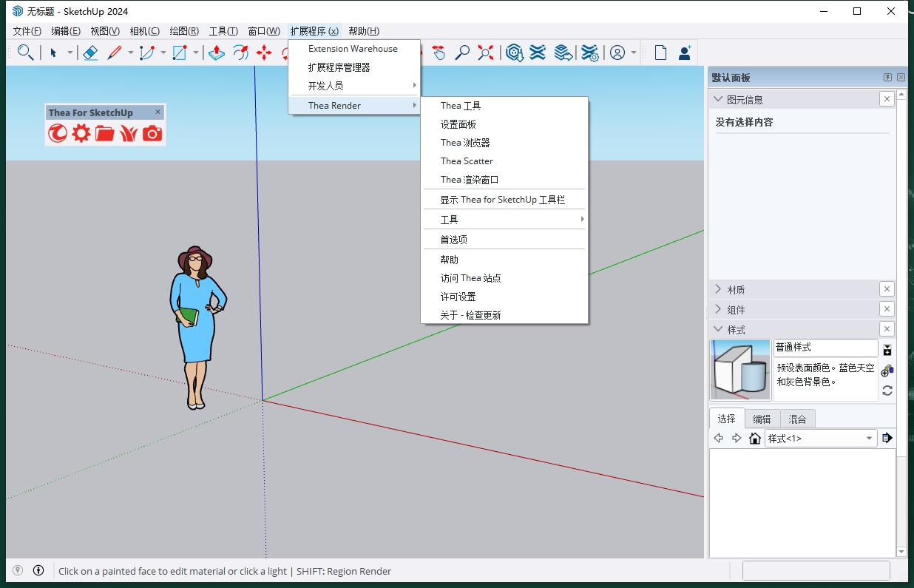Open Thea render window swirl icon
The height and width of the screenshot is (588, 914).
click(x=58, y=133)
